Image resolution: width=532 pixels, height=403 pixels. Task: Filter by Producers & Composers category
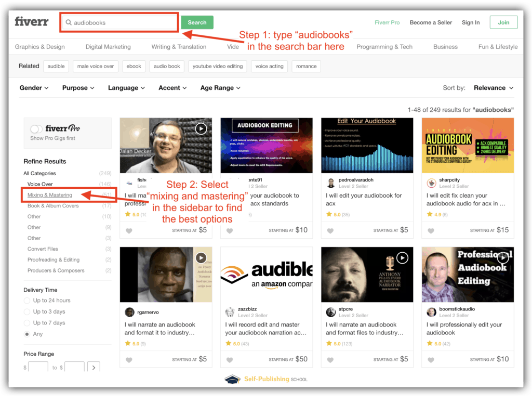click(x=56, y=270)
